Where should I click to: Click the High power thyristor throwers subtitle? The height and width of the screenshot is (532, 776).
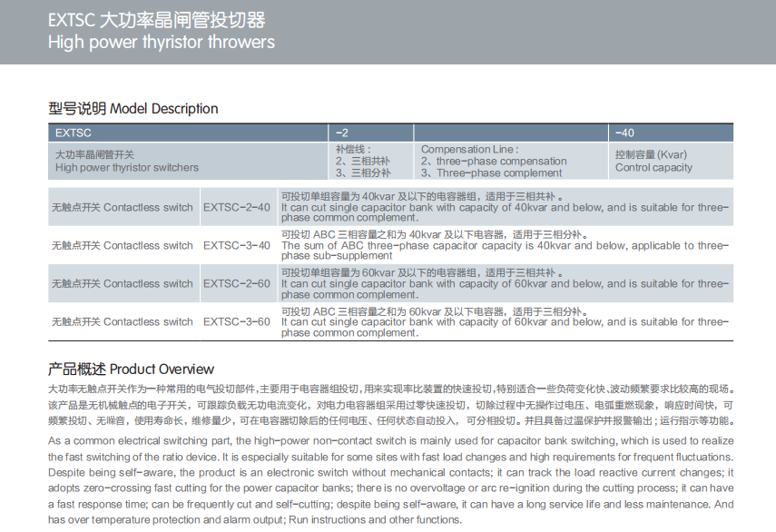tap(161, 42)
